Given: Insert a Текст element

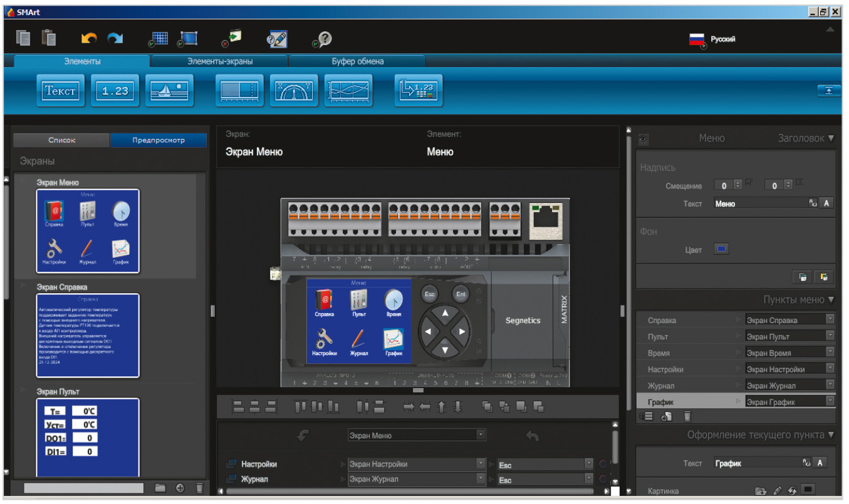Looking at the screenshot, I should [x=60, y=91].
